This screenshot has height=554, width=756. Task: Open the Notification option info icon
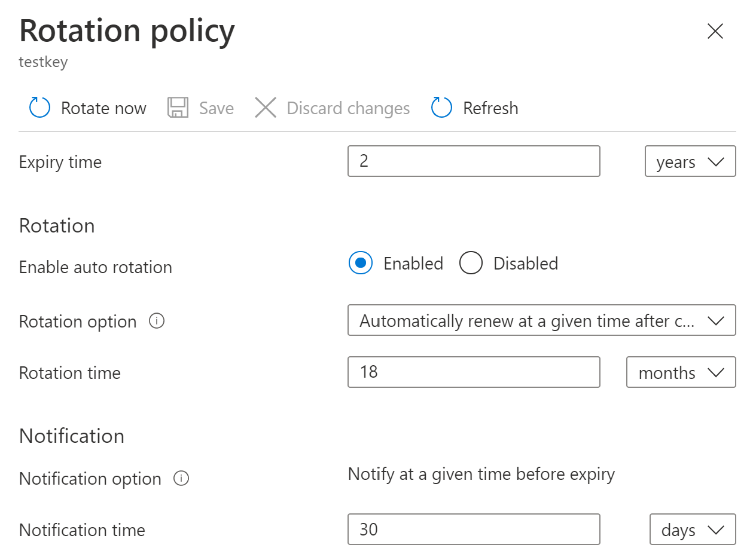(x=181, y=479)
